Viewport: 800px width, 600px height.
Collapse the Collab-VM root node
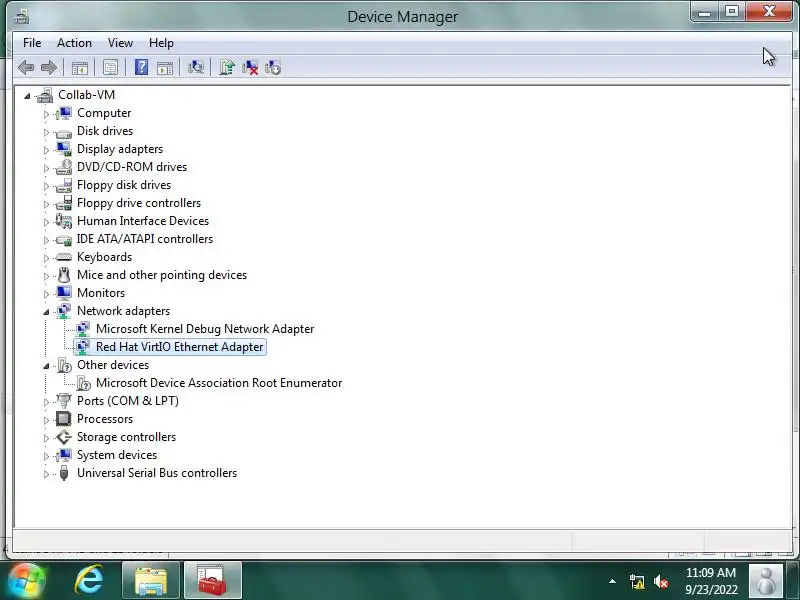[28, 95]
